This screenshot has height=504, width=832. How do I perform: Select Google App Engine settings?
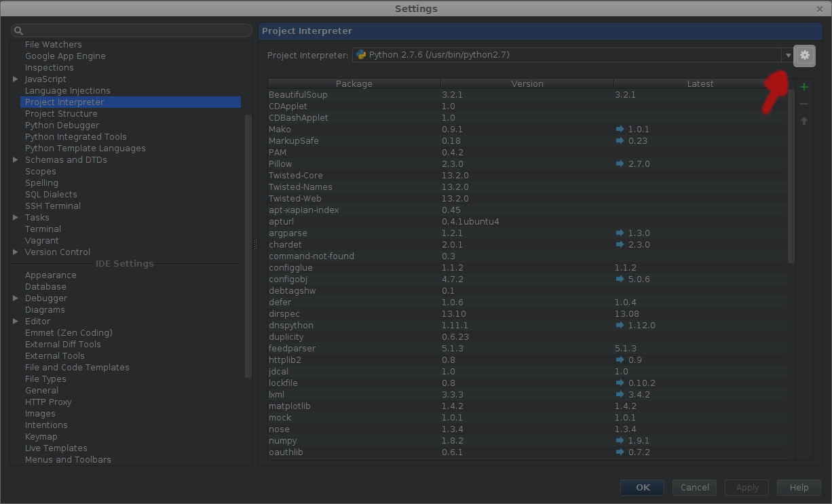click(65, 56)
